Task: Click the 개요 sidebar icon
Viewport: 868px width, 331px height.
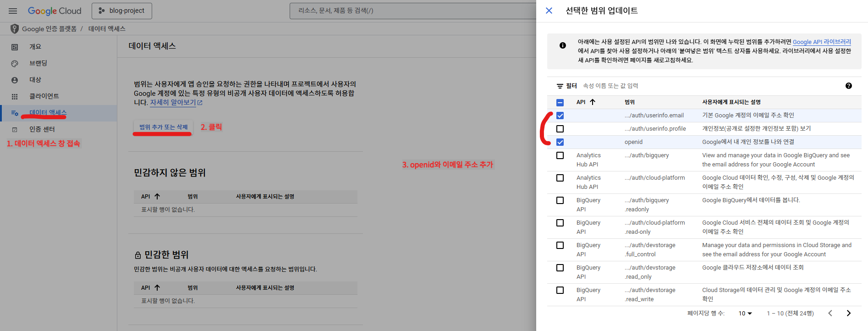Action: [x=15, y=47]
